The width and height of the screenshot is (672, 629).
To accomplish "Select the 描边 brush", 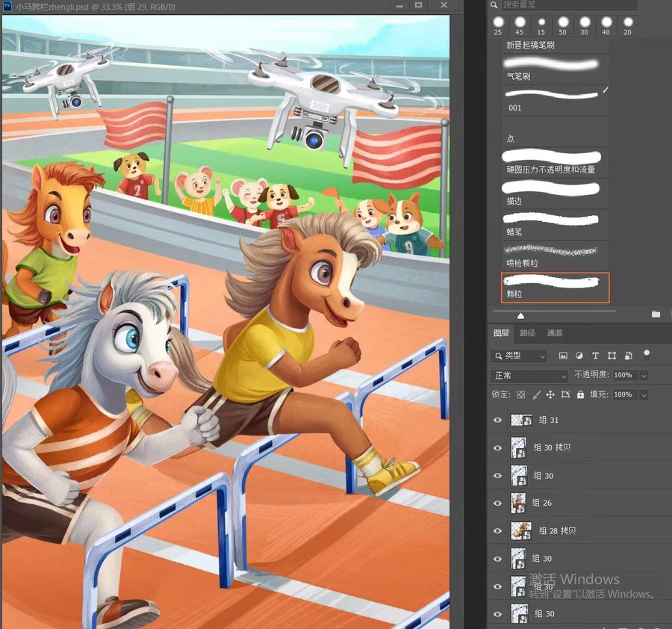I will pos(555,193).
